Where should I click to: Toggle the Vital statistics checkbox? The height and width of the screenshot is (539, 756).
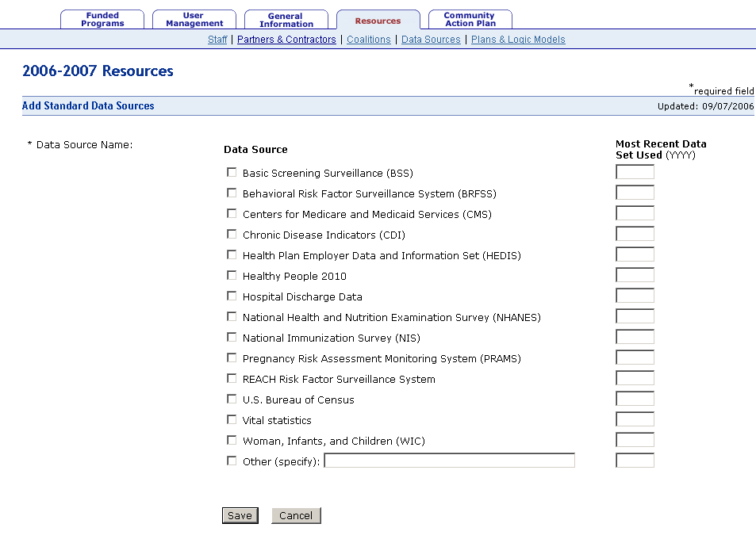232,419
